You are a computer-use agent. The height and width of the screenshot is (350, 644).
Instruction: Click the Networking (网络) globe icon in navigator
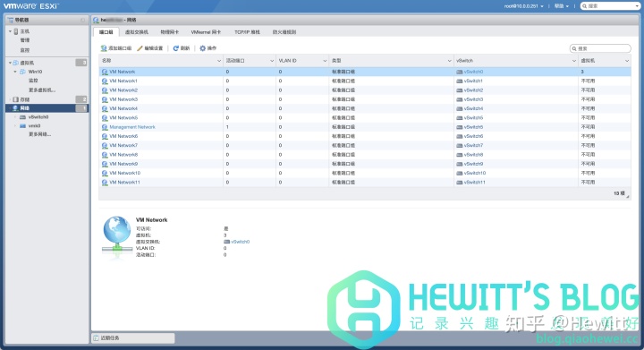tap(15, 108)
